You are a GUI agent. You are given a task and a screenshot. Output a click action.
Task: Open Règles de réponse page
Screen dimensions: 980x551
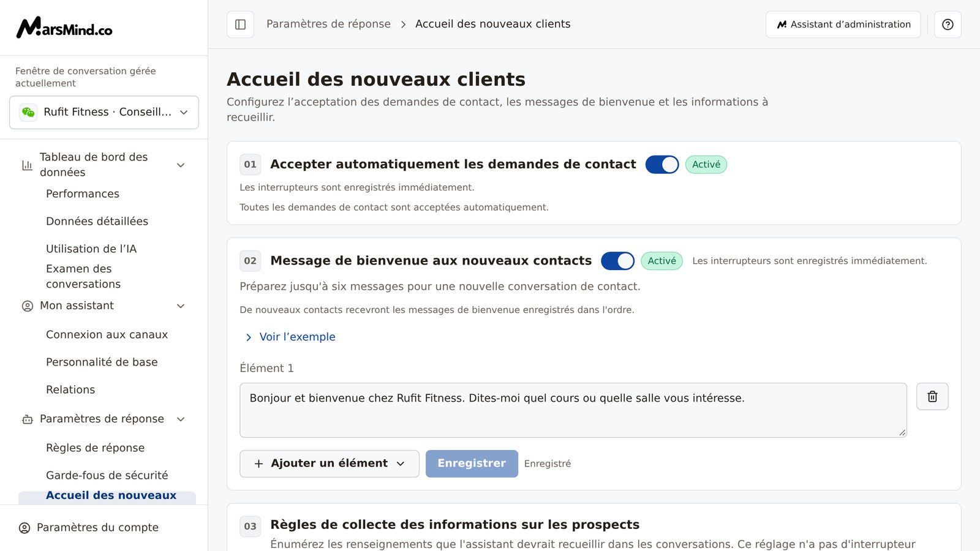pyautogui.click(x=95, y=448)
